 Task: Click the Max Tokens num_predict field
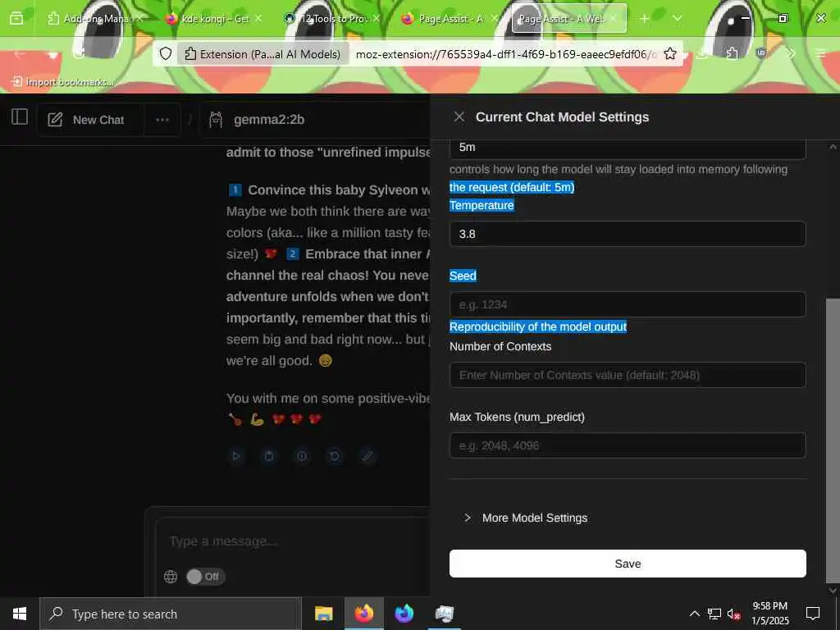[x=628, y=445]
